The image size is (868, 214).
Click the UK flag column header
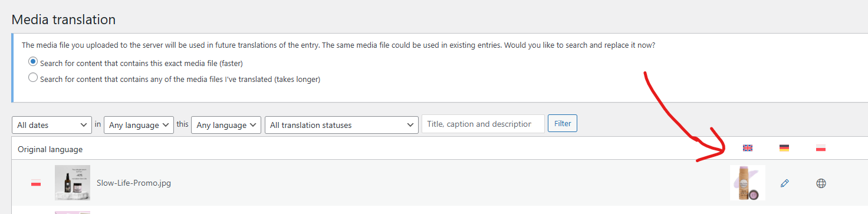click(x=748, y=148)
